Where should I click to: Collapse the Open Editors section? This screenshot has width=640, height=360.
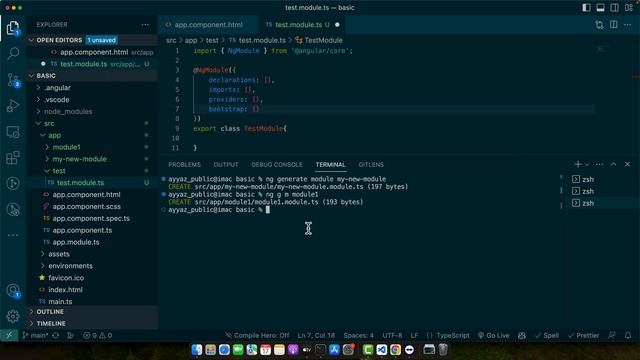tap(92, 40)
